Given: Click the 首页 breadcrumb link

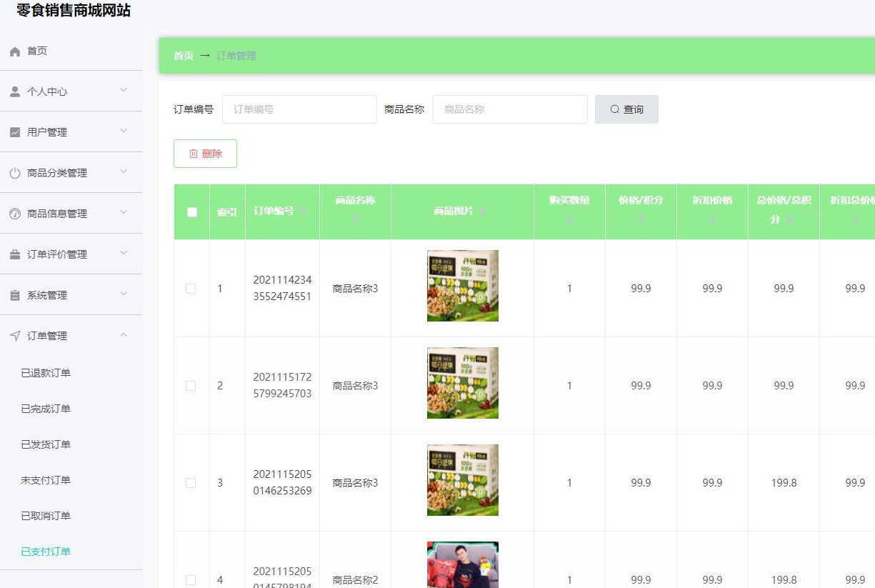Looking at the screenshot, I should (184, 56).
